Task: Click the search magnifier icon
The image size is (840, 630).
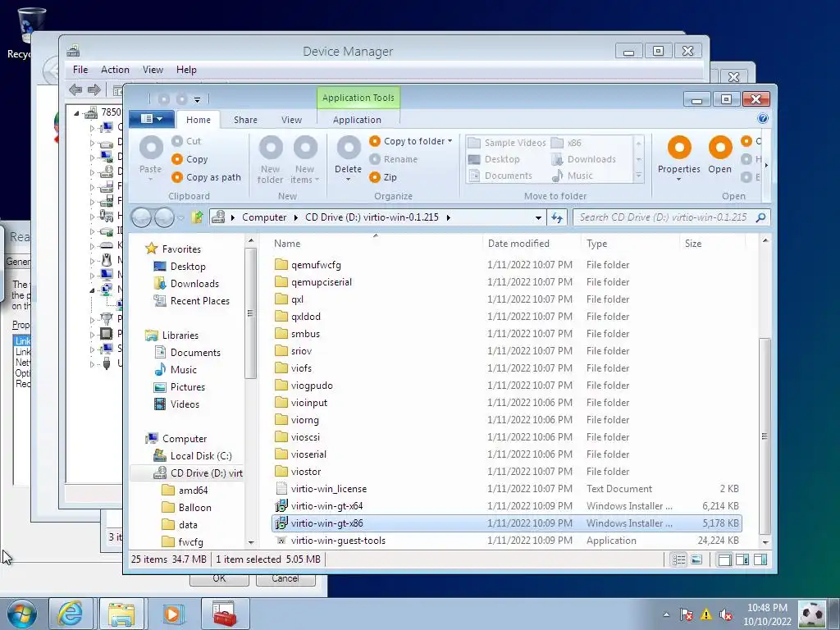Action: tap(760, 217)
